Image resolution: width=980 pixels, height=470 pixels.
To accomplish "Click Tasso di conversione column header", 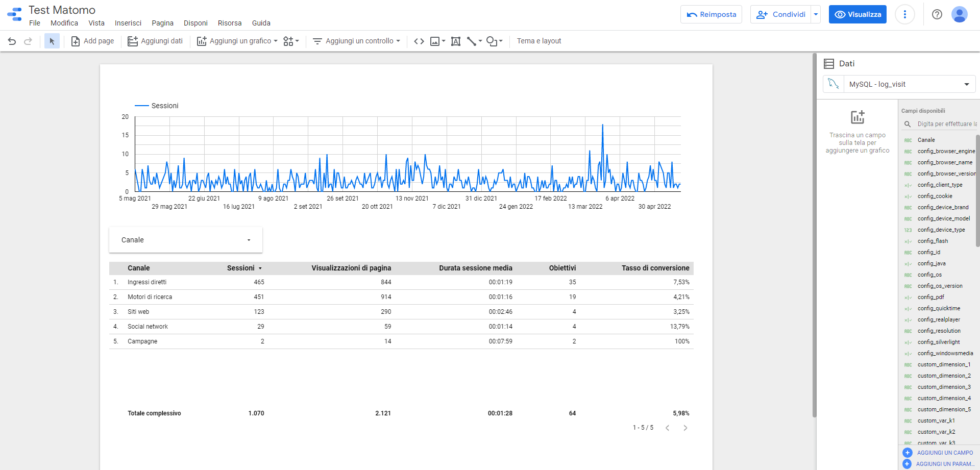I will tap(655, 268).
